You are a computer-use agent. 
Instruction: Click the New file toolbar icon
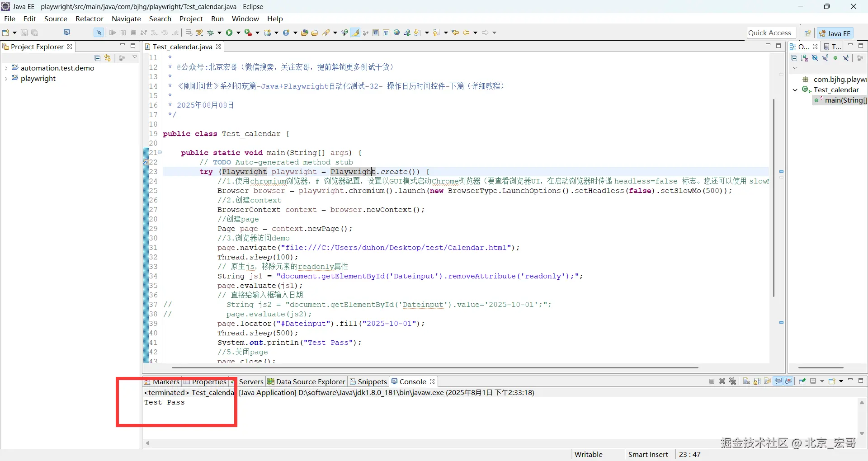point(6,33)
